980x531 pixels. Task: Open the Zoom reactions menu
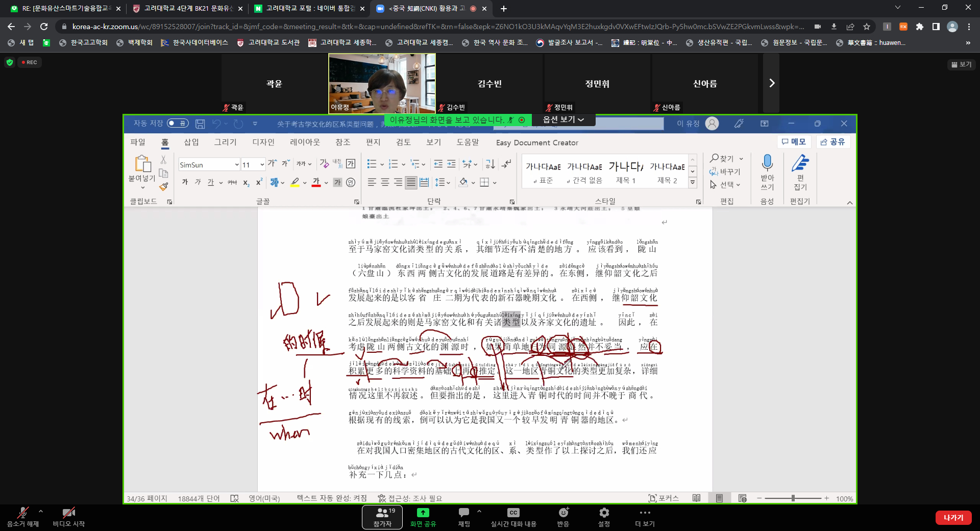pyautogui.click(x=563, y=513)
